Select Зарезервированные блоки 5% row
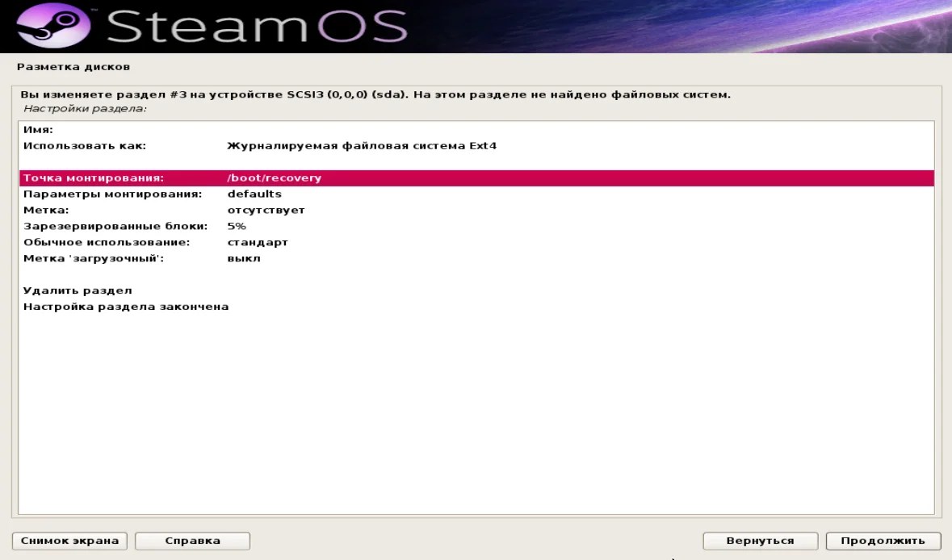The height and width of the screenshot is (560, 952). click(x=476, y=226)
